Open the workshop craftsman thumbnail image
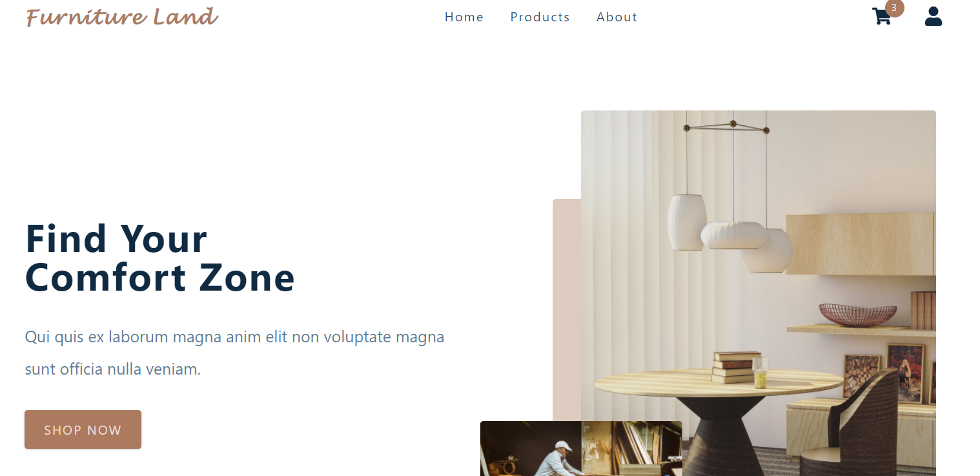The image size is (980, 476). (581, 449)
